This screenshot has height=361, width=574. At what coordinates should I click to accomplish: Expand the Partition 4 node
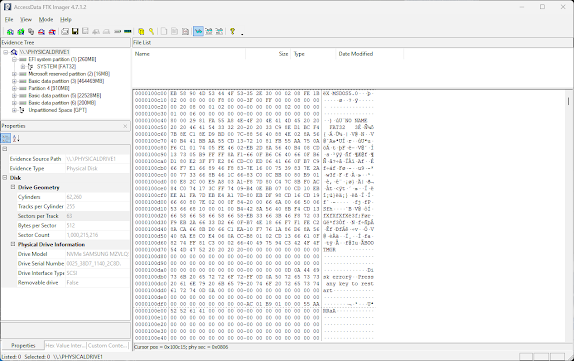tap(14, 88)
